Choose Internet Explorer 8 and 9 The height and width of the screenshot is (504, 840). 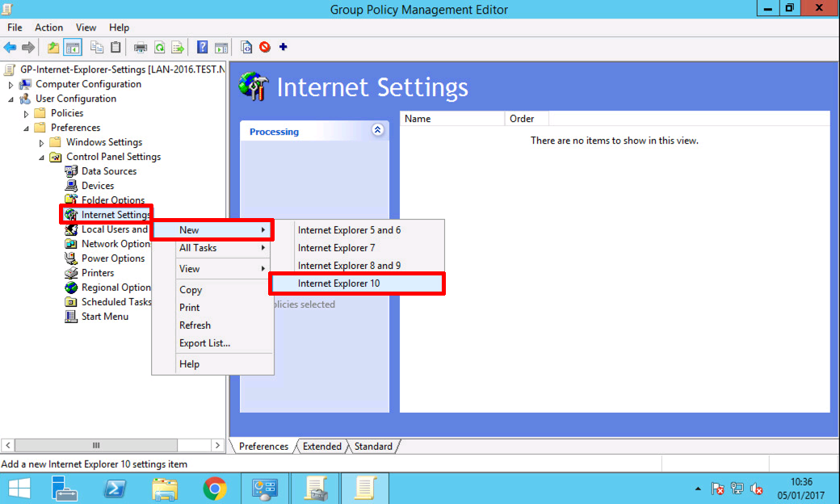[357, 265]
